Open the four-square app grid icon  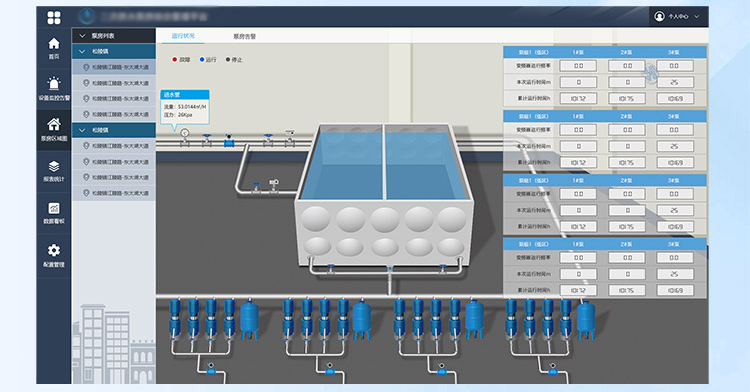(54, 18)
